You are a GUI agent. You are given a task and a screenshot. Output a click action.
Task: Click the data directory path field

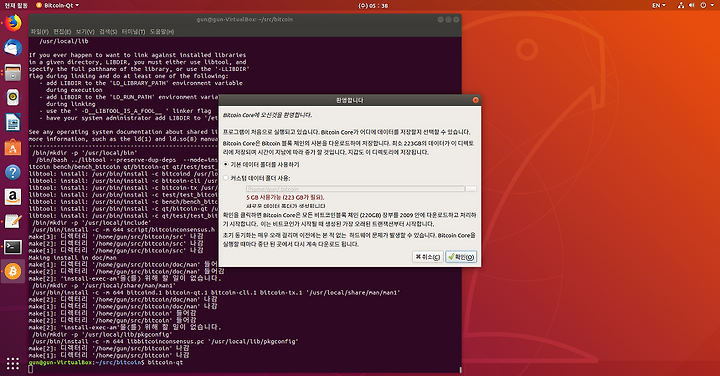click(x=355, y=189)
